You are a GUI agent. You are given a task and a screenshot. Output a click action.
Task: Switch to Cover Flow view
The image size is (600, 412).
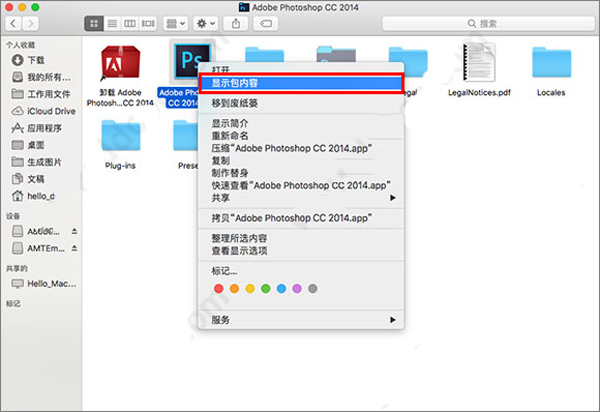(x=148, y=24)
